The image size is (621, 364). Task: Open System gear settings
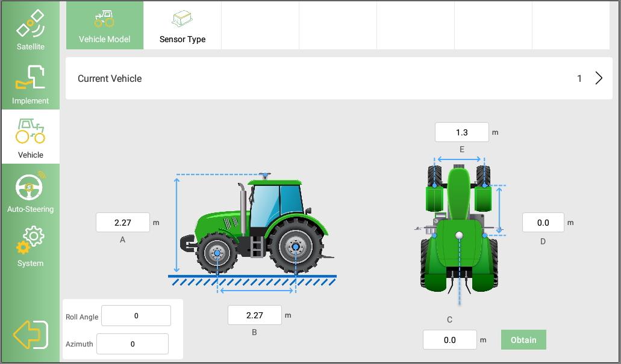[30, 245]
